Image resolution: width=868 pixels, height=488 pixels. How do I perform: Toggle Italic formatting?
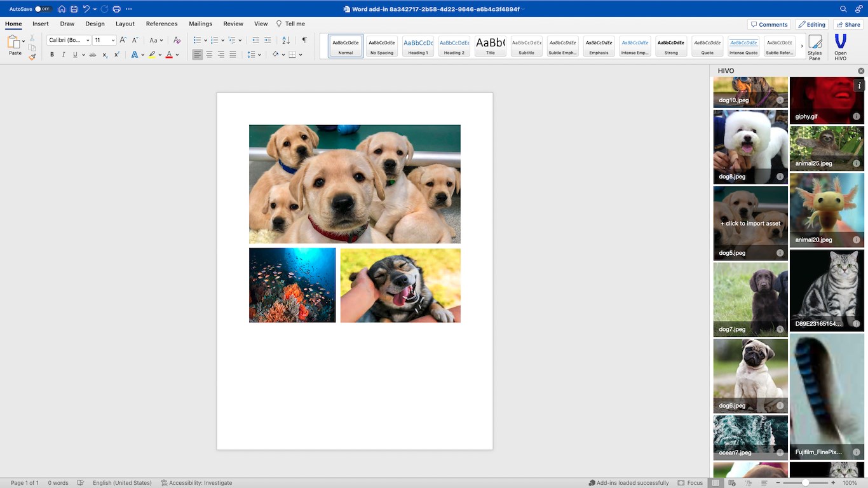pyautogui.click(x=63, y=55)
